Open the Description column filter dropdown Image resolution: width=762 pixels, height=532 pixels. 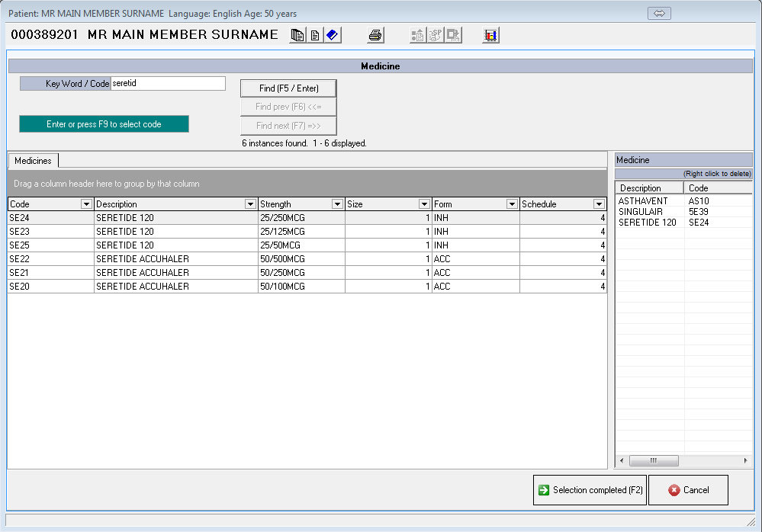tap(250, 204)
